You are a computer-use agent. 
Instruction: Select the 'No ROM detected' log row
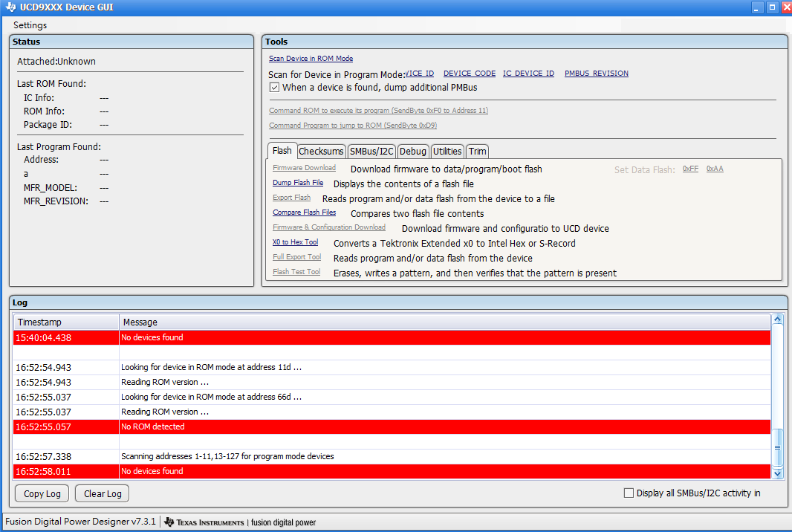392,427
